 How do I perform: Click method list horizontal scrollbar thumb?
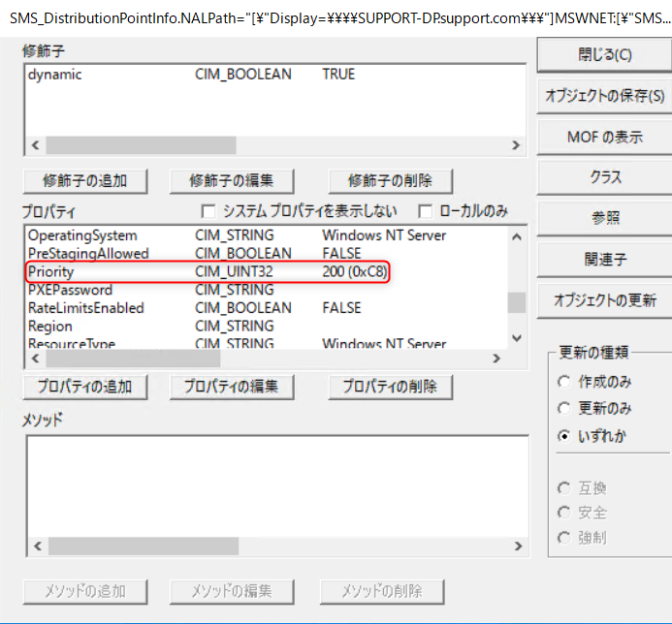click(144, 546)
